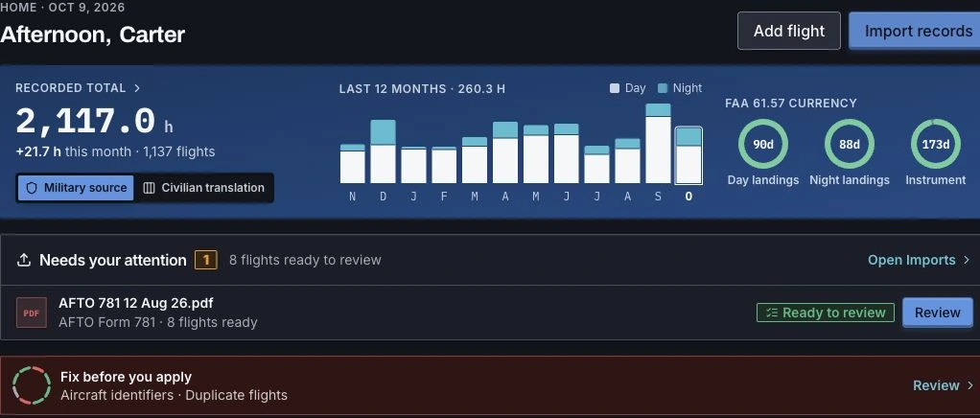This screenshot has height=418, width=980.
Task: Click the HOME breadcrumb at top
Action: click(20, 8)
